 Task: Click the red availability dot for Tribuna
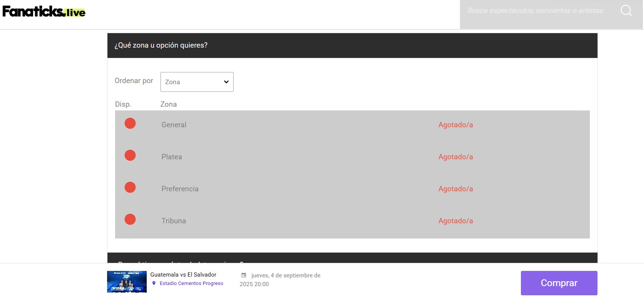click(x=130, y=219)
